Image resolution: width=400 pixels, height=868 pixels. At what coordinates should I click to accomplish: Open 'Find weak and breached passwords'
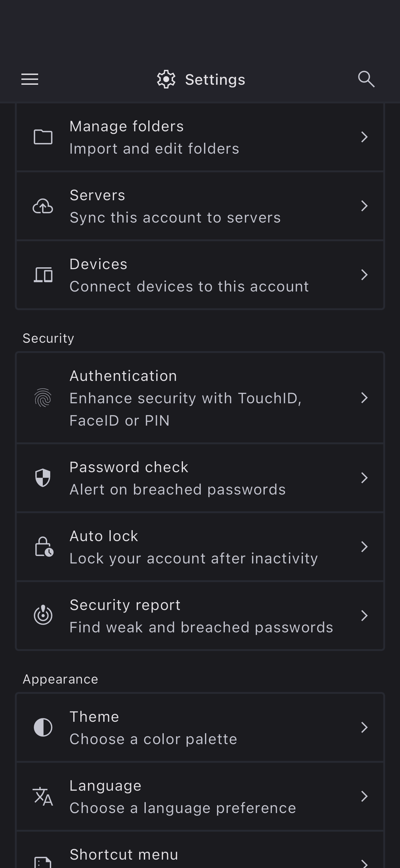(201, 627)
